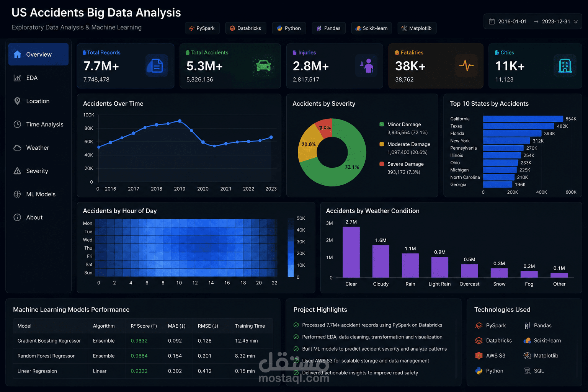Viewport: 588px width, 392px height.
Task: Click the check icon beside Built ML models
Action: point(296,349)
